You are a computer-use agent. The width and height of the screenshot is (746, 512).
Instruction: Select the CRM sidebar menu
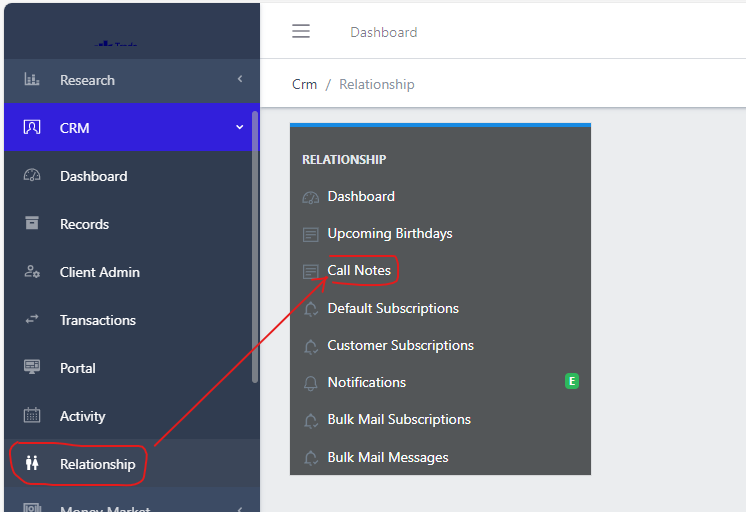(x=132, y=127)
